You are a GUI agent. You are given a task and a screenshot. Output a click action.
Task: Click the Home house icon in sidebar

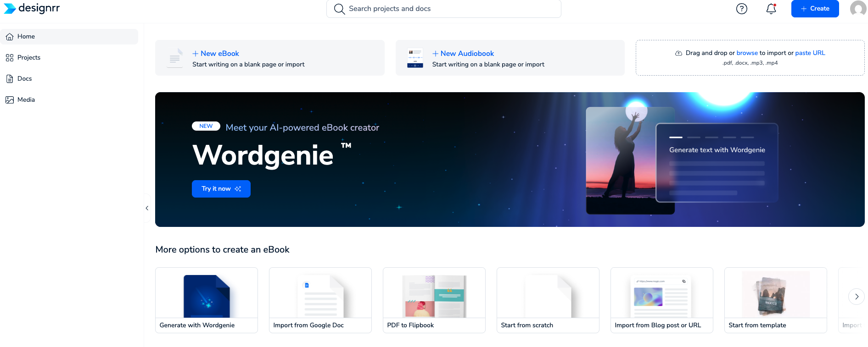(x=10, y=37)
